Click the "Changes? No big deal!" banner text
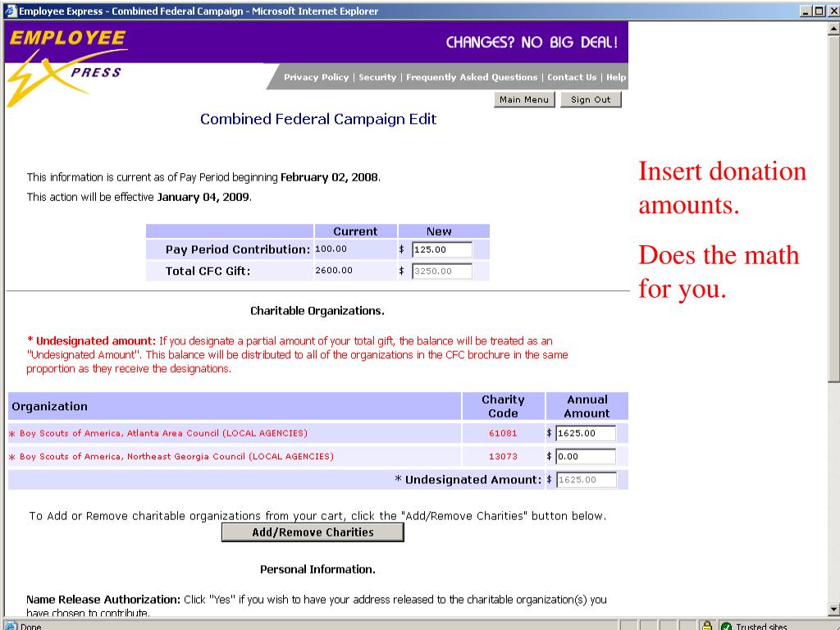 point(532,43)
